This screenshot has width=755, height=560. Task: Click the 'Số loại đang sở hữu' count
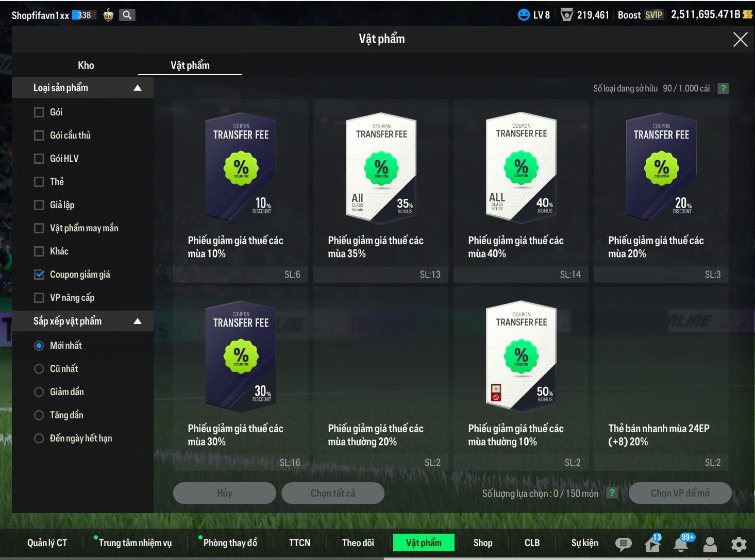pyautogui.click(x=651, y=89)
